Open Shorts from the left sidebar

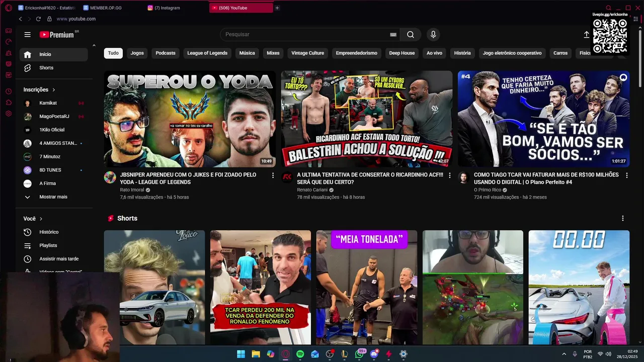[x=54, y=68]
